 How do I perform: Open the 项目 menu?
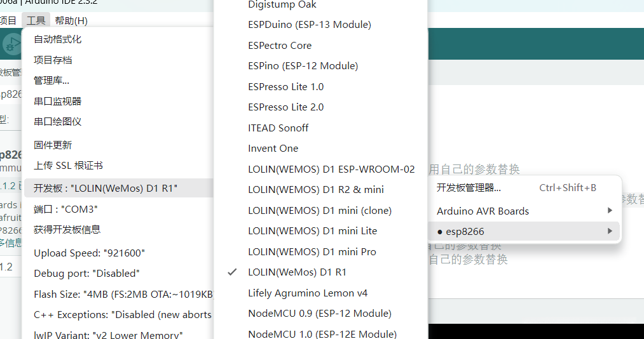(x=8, y=20)
